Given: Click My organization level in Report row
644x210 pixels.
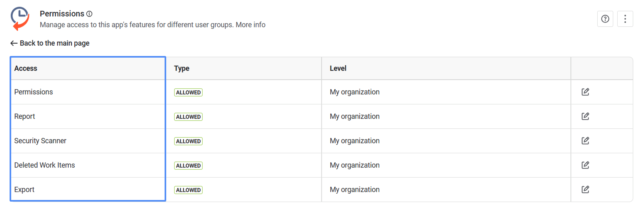Looking at the screenshot, I should [x=354, y=116].
